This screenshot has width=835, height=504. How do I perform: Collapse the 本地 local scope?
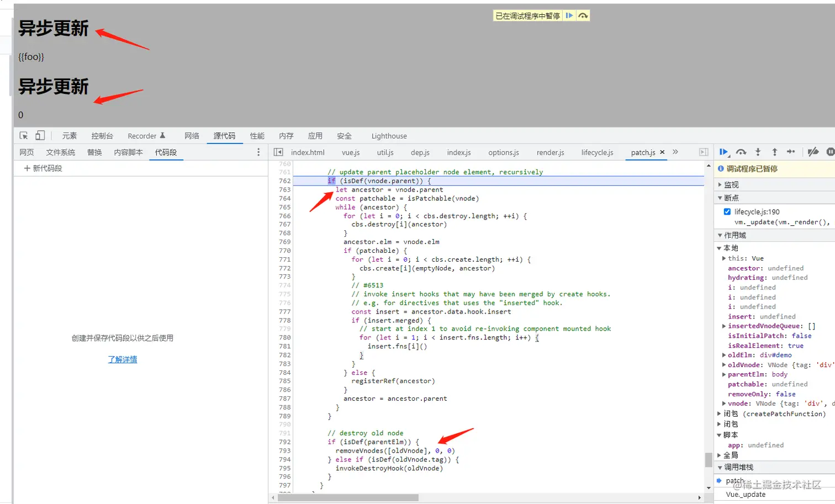(x=720, y=248)
